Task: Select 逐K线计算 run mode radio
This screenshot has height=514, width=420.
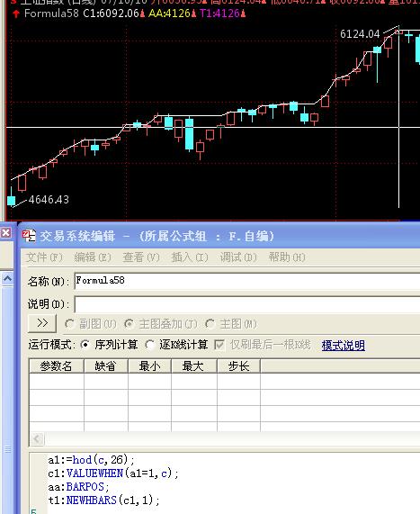Action: 149,345
